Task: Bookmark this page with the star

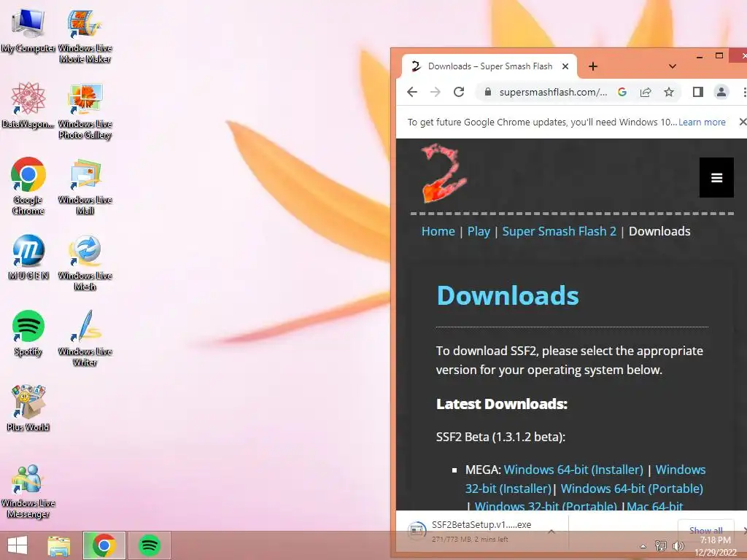Action: [x=669, y=92]
